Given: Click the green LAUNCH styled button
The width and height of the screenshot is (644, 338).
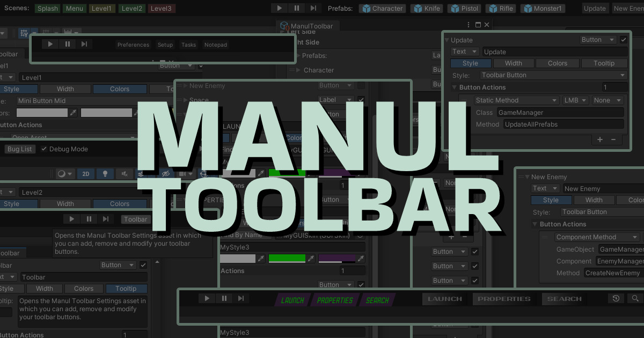Looking at the screenshot, I should click(292, 300).
